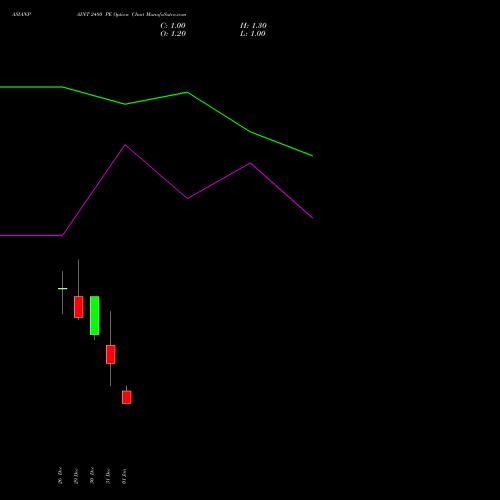Click the low value L: 1.00

coord(253,34)
